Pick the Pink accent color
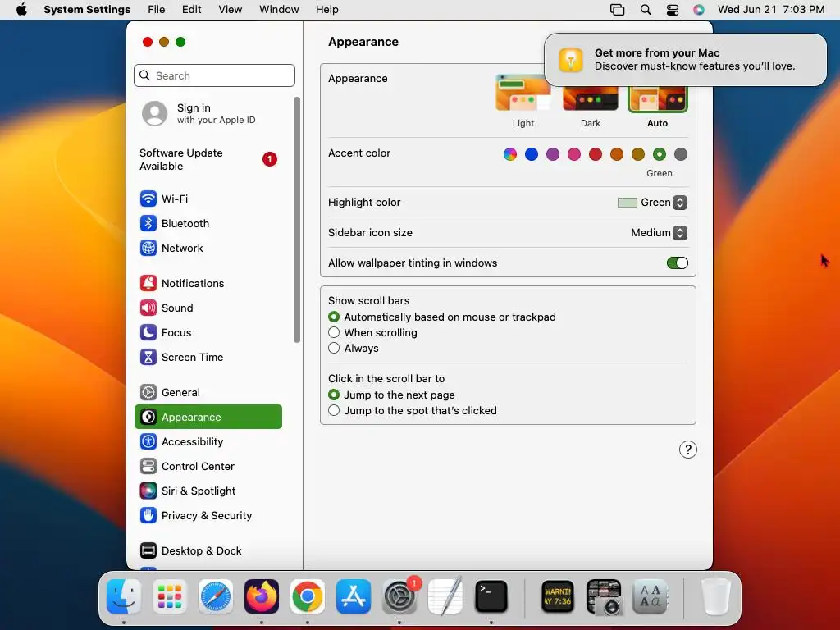840x630 pixels. (574, 154)
